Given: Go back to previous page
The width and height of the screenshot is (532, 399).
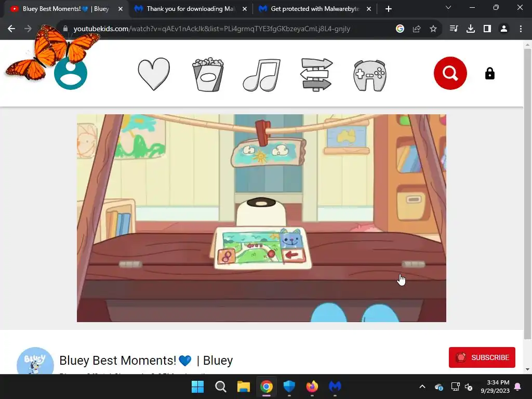Looking at the screenshot, I should point(11,29).
